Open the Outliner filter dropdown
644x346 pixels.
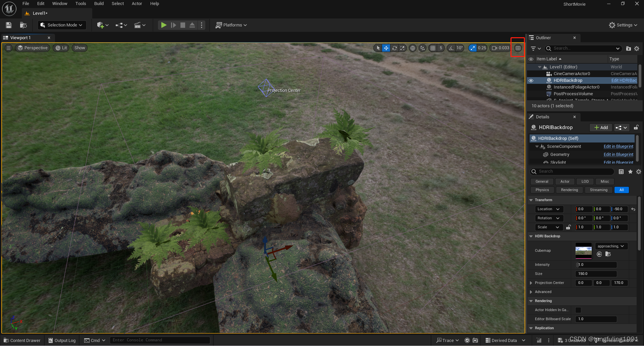coord(536,49)
